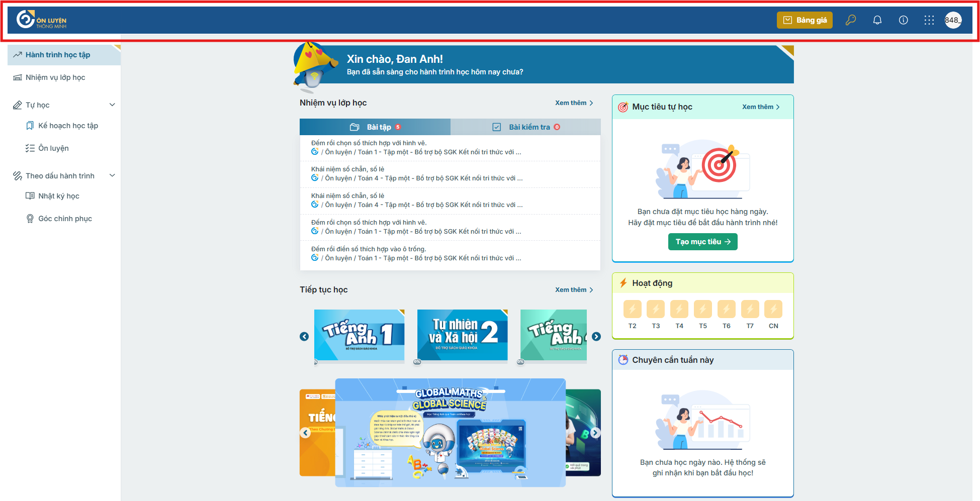Open the Tự nhiên và Xã hội 2 thumbnail
Screen dimensions: 980x501
click(463, 335)
